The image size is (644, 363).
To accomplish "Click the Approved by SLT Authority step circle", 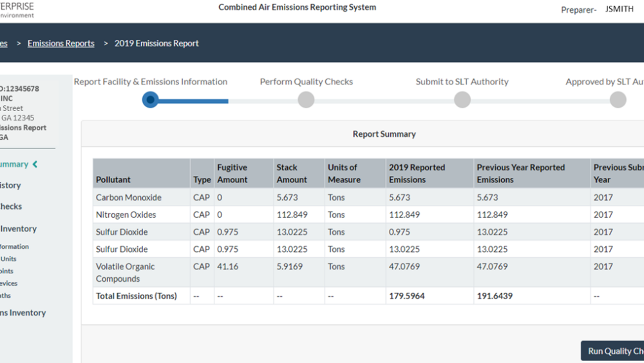I will point(618,100).
